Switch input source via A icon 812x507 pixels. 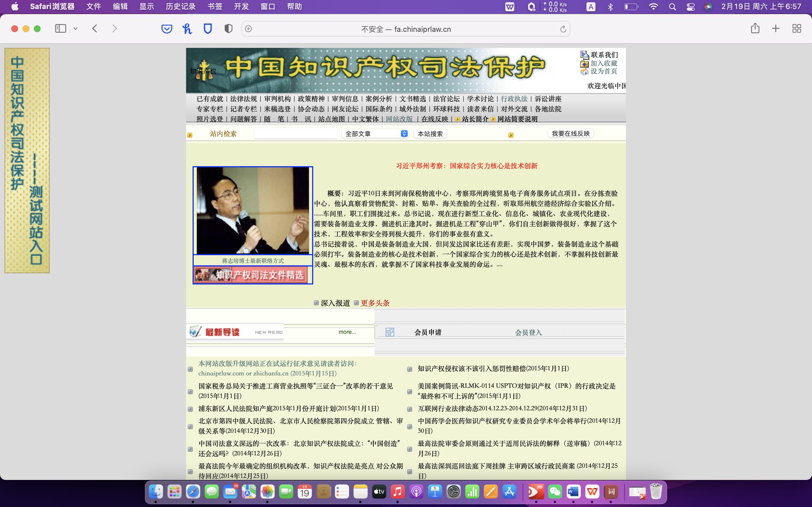[591, 7]
